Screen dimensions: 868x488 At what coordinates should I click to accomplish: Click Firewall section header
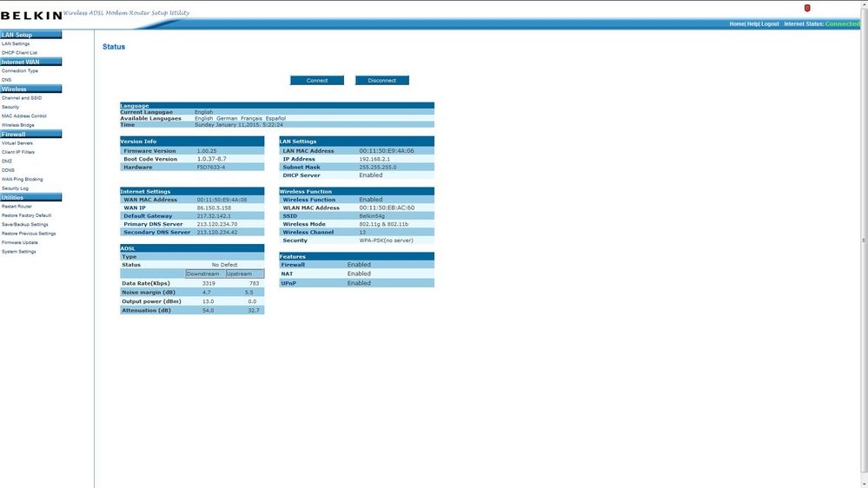pos(31,135)
